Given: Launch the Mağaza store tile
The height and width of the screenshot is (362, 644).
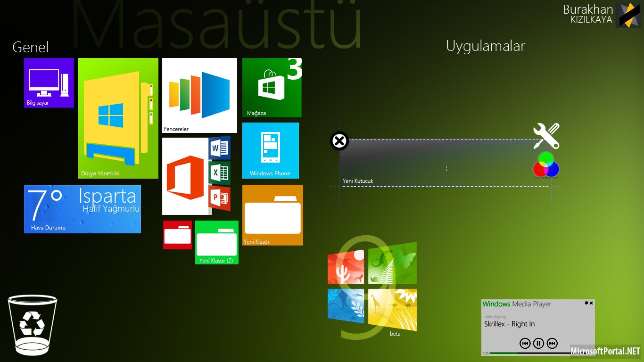Looking at the screenshot, I should [272, 88].
